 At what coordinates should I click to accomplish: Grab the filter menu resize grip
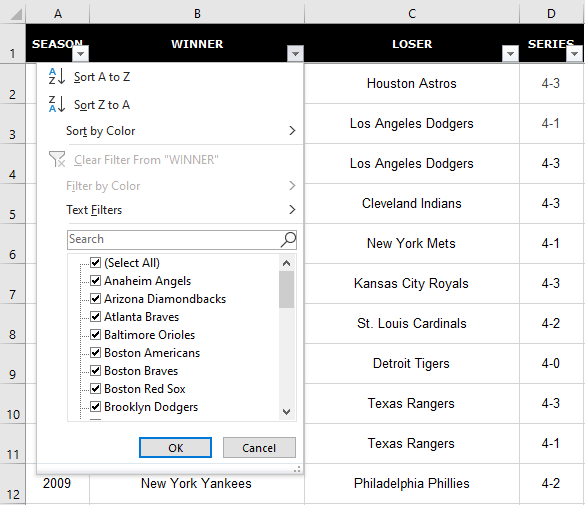[297, 469]
